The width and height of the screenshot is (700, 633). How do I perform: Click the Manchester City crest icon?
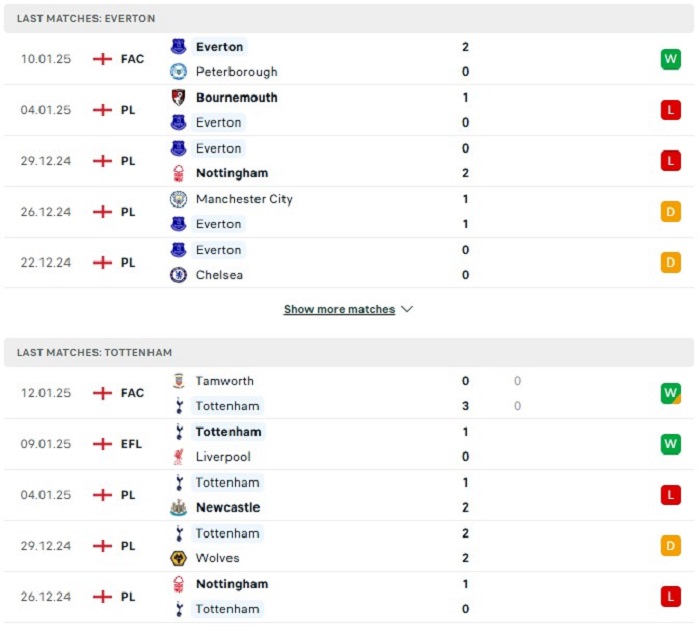pyautogui.click(x=179, y=199)
